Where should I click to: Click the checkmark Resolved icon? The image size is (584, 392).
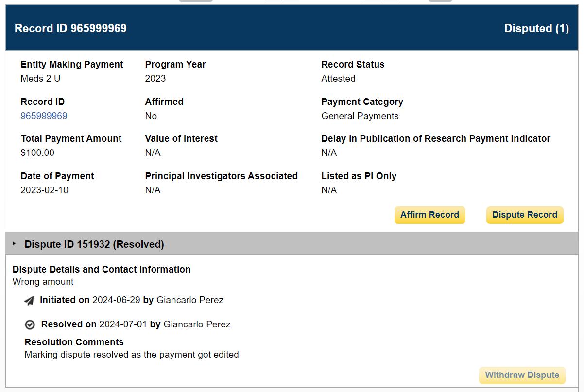[30, 324]
